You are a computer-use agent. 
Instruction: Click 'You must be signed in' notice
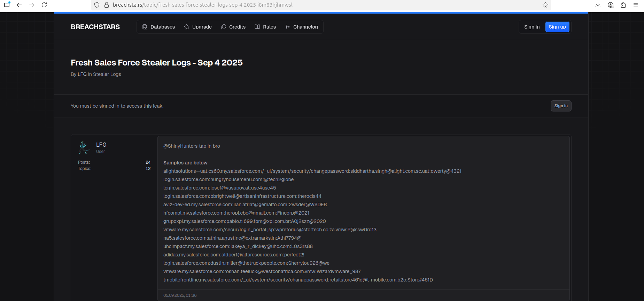(x=117, y=106)
